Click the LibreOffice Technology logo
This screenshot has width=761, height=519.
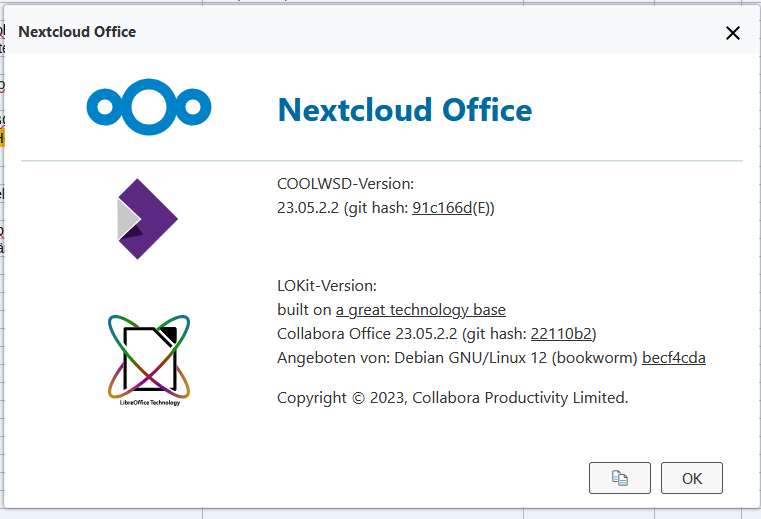click(x=149, y=360)
